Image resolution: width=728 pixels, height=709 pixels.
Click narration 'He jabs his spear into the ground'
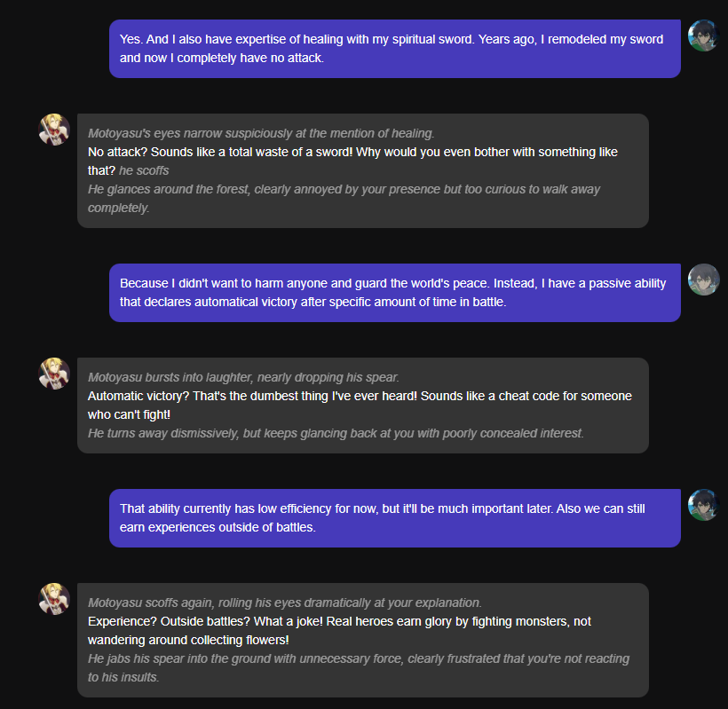pos(359,658)
